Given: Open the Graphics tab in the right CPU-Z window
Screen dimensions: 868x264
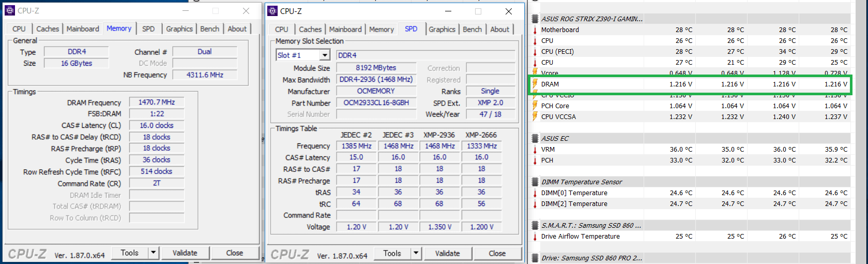Looking at the screenshot, I should click(x=442, y=30).
